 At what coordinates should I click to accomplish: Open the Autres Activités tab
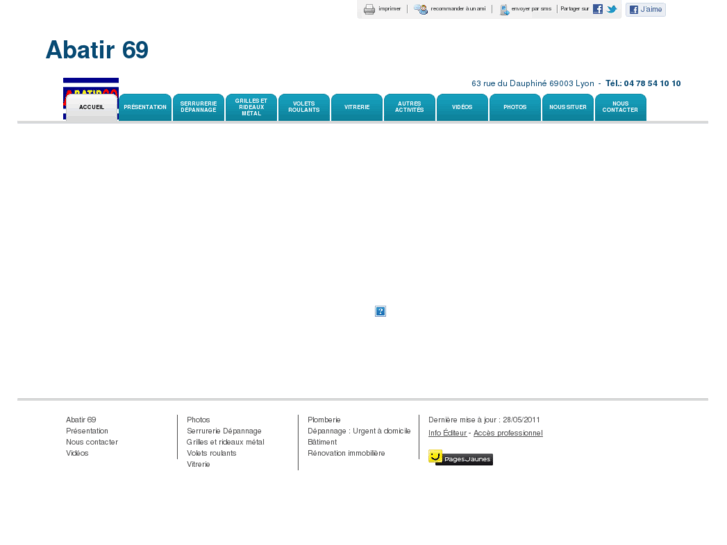(x=409, y=107)
